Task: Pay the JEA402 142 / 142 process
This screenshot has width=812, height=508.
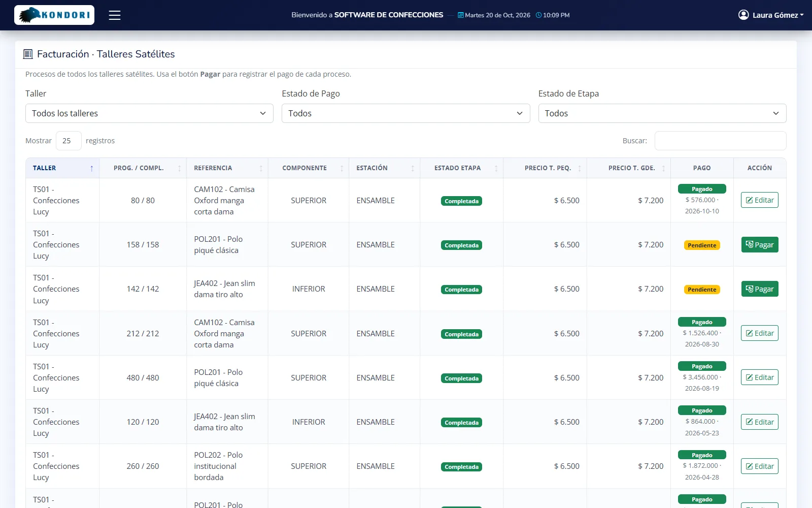Action: 760,289
